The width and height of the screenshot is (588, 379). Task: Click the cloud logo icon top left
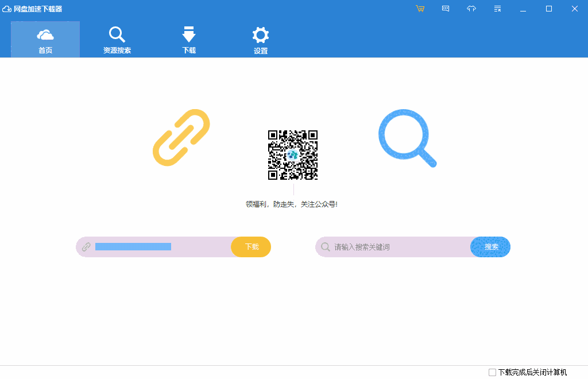[6, 9]
